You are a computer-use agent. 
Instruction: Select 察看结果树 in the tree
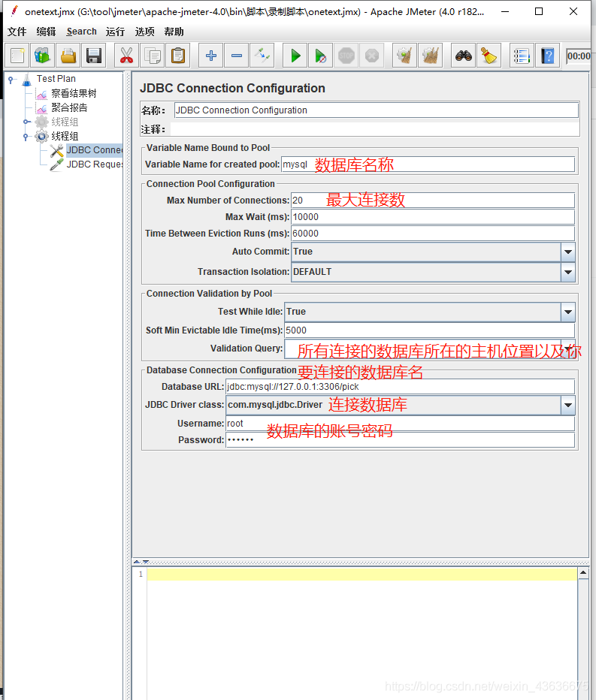(74, 93)
